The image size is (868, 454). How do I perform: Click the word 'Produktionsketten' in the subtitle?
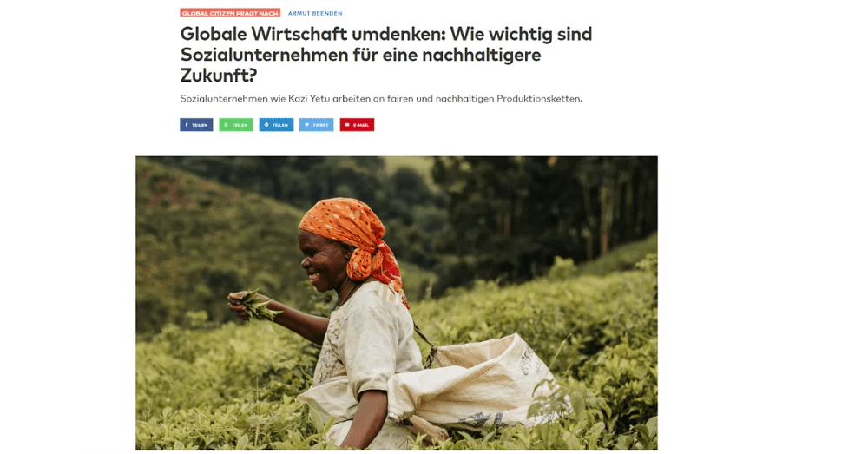(x=539, y=99)
